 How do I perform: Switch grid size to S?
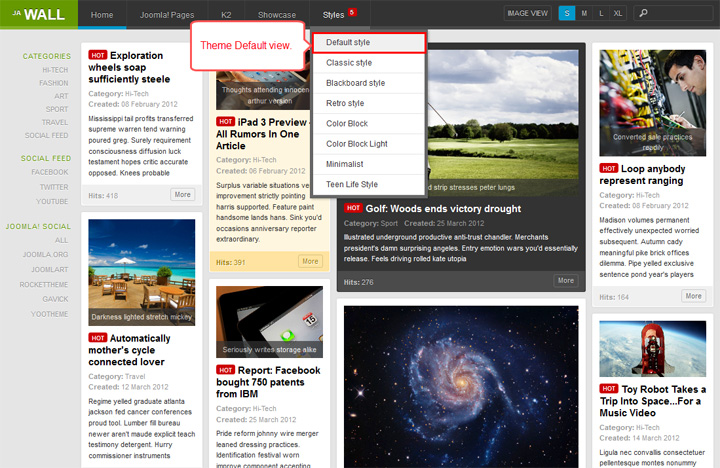point(567,13)
